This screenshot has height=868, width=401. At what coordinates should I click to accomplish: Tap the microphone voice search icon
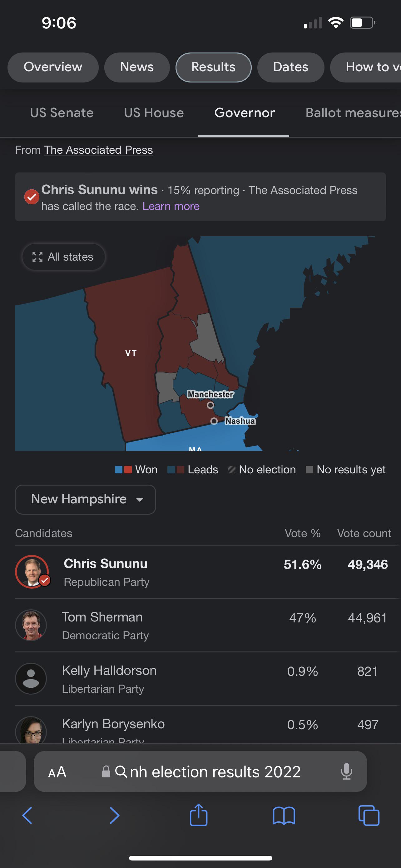tap(346, 771)
